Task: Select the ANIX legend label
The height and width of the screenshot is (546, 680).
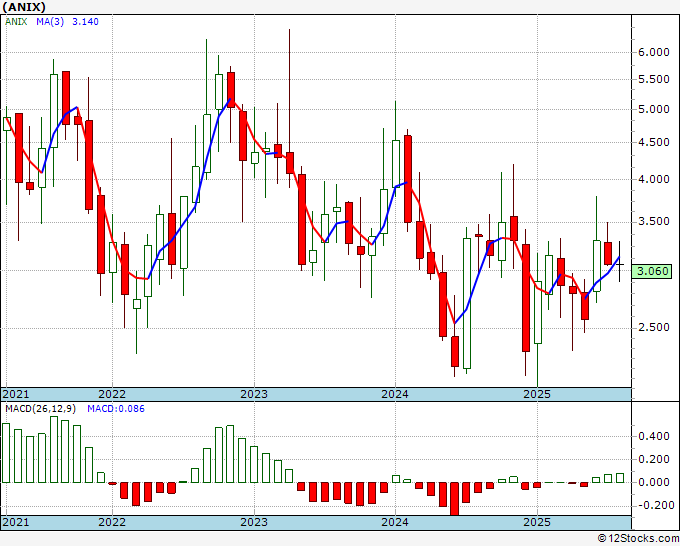Action: (x=16, y=22)
